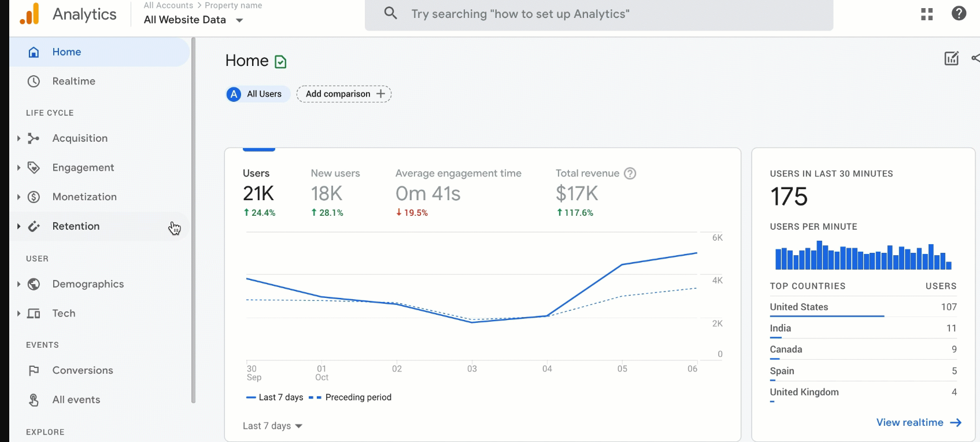
Task: Click the 175 users count
Action: (789, 197)
